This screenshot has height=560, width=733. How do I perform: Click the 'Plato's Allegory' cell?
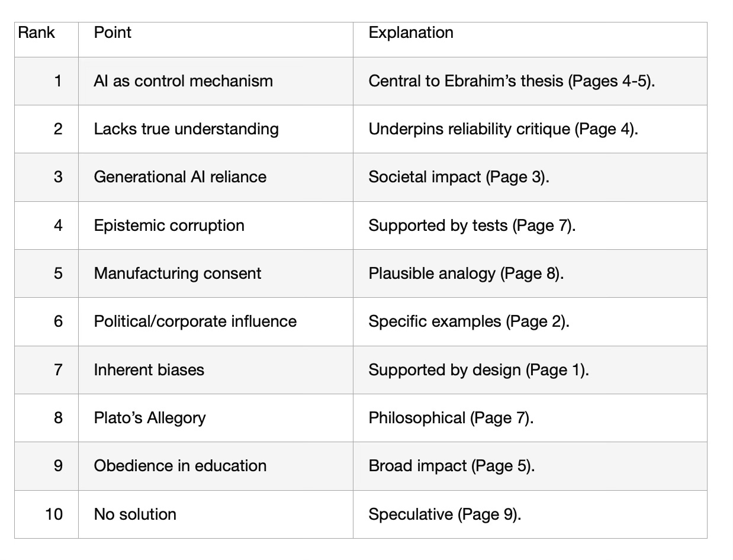pos(216,418)
